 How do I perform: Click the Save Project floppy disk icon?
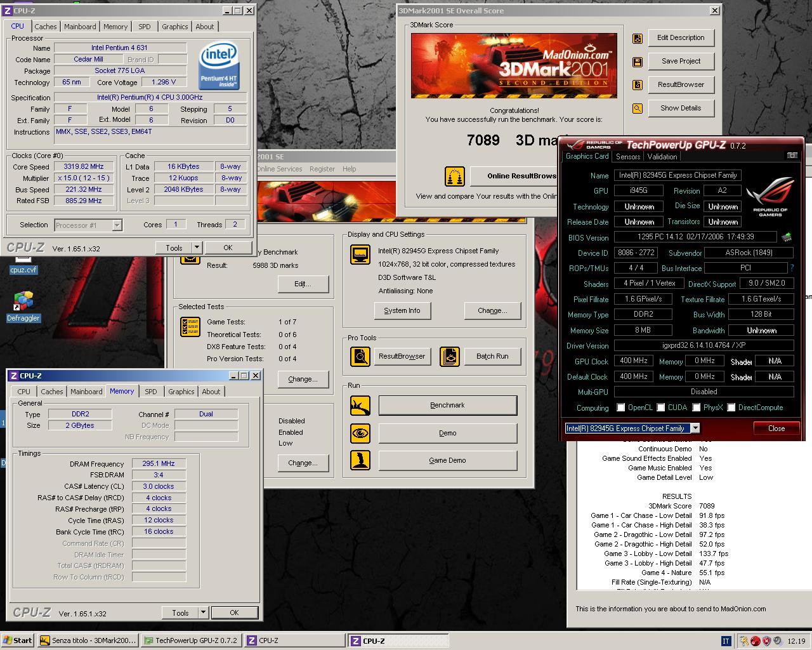pyautogui.click(x=637, y=62)
